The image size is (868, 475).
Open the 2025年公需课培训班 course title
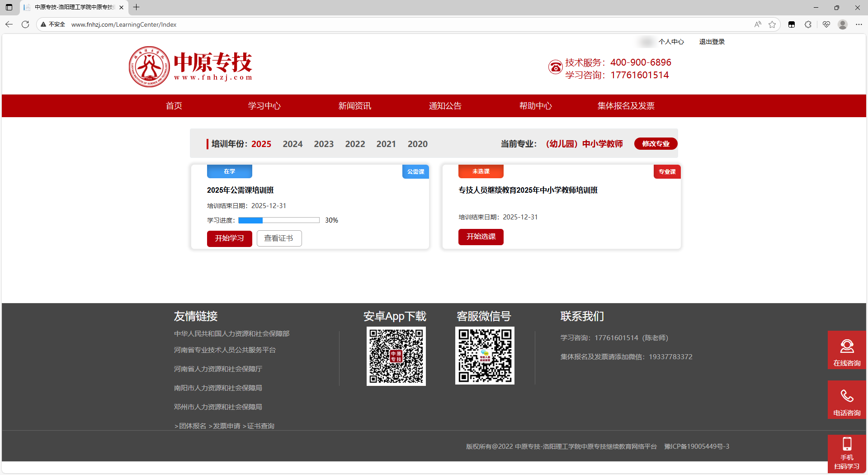point(241,190)
